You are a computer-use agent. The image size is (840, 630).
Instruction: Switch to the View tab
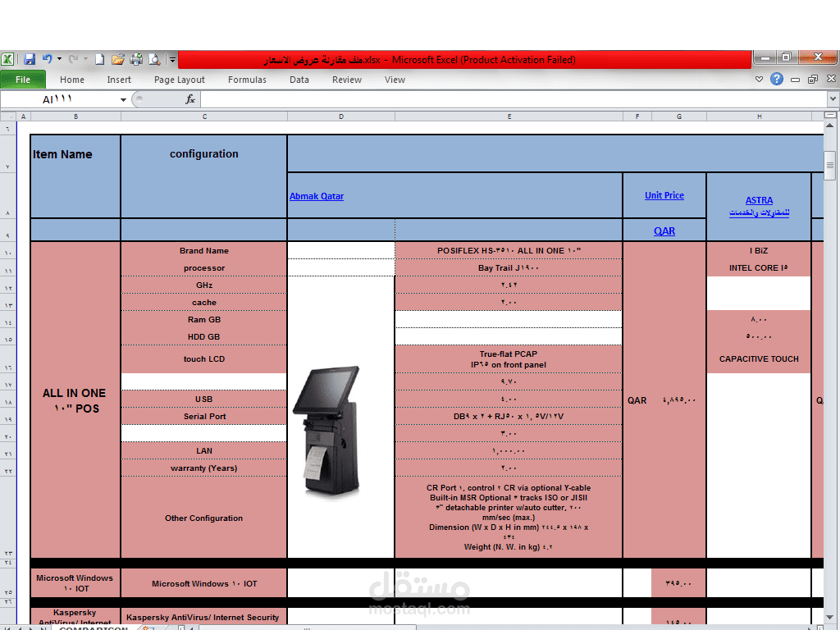[395, 80]
